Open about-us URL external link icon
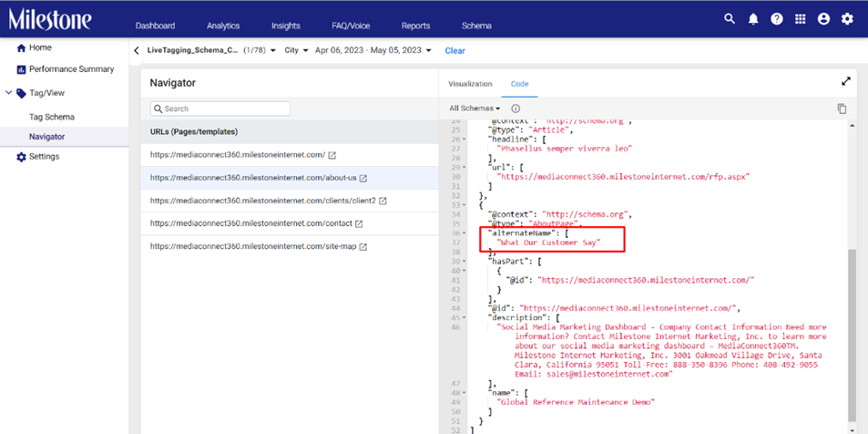Viewport: 868px width, 434px height. 363,179
